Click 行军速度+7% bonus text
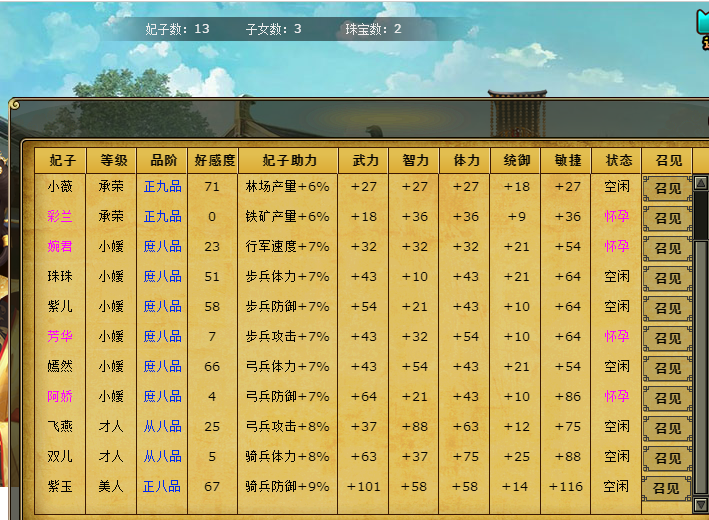 (x=288, y=246)
